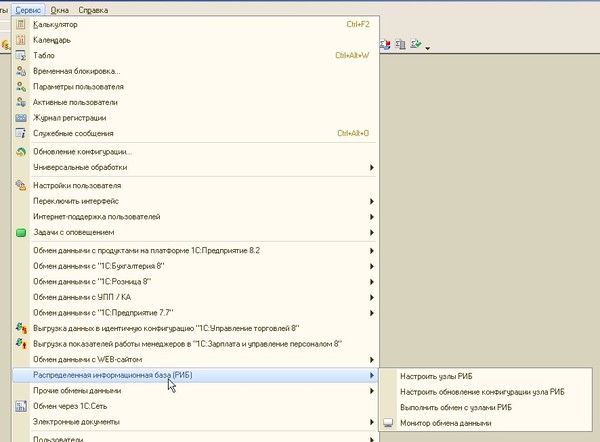This screenshot has width=600, height=442.
Task: Choose Настроить обновление конфигурации узла РИБ
Action: [485, 392]
